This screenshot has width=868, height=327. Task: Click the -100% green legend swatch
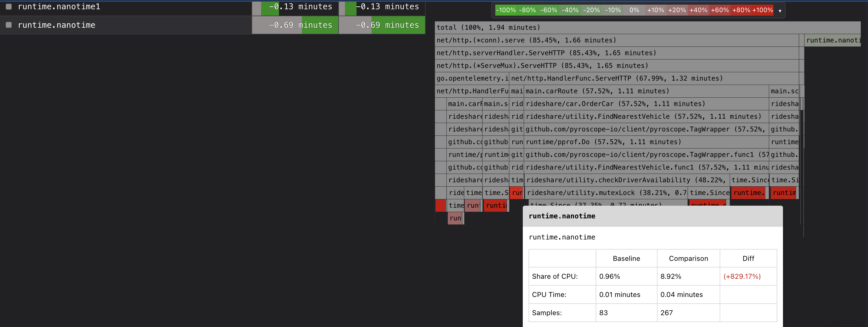[x=505, y=10]
